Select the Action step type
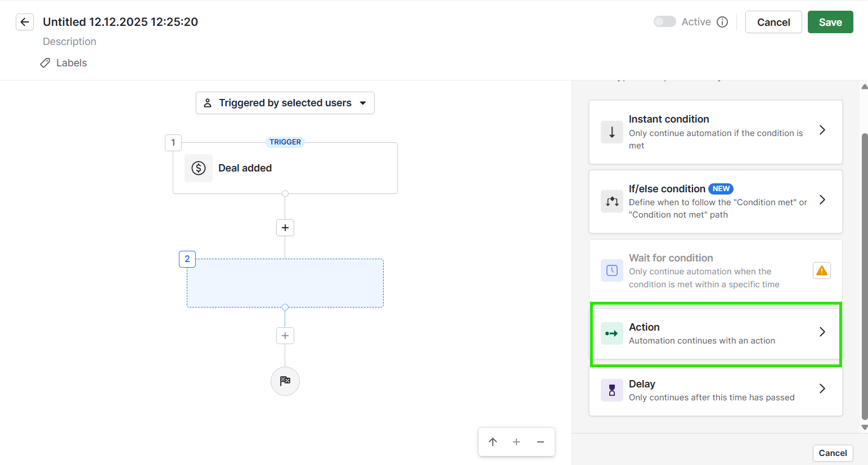 (715, 333)
